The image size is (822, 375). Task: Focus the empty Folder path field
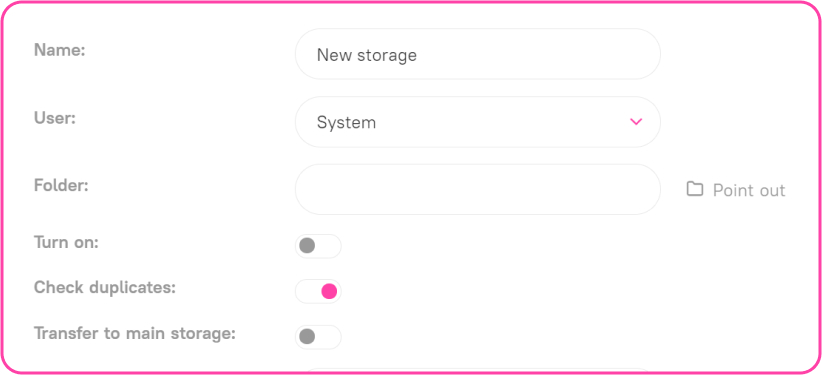click(478, 189)
